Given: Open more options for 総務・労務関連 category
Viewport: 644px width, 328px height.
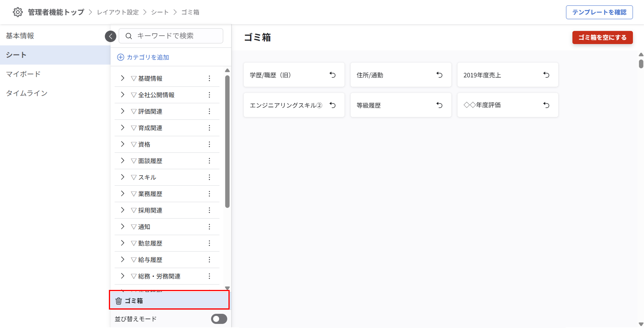Looking at the screenshot, I should pos(209,276).
